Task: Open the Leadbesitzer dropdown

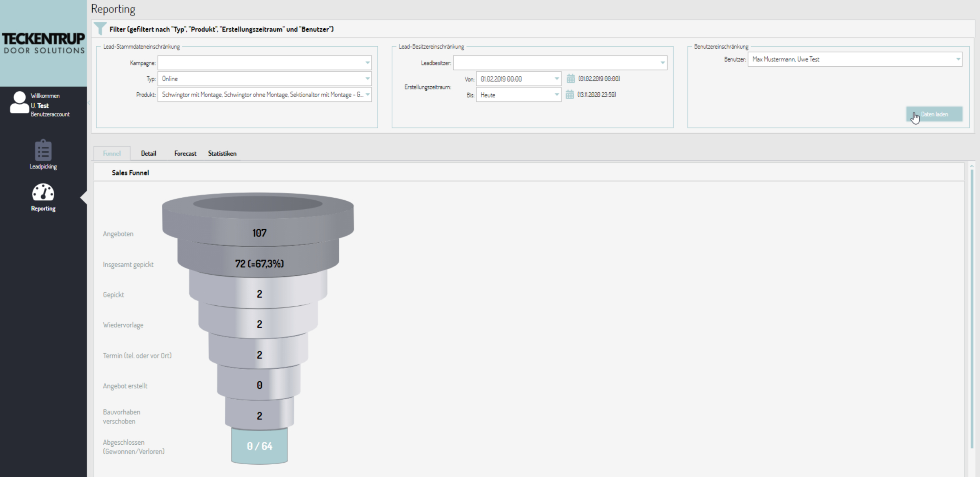Action: 662,63
